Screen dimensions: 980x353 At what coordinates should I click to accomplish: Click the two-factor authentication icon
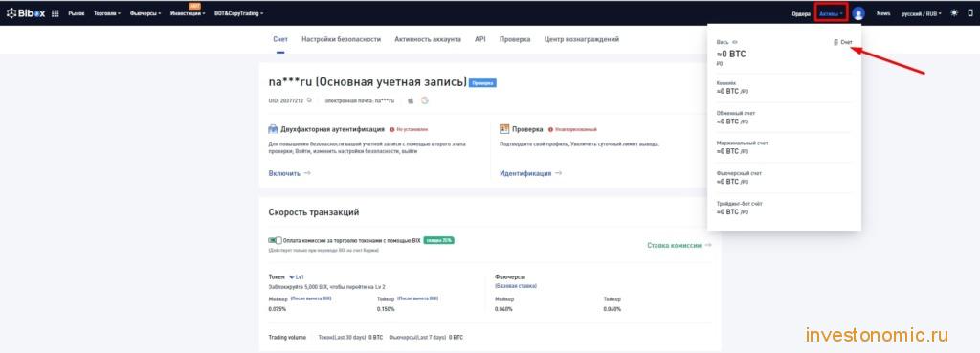273,129
